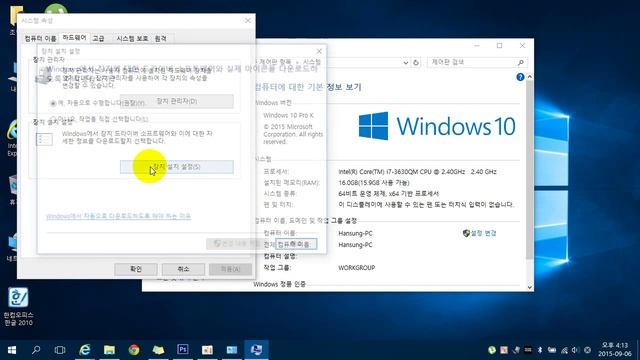The image size is (640, 360).
Task: Select the active System window taskbar icon
Action: pos(256,350)
